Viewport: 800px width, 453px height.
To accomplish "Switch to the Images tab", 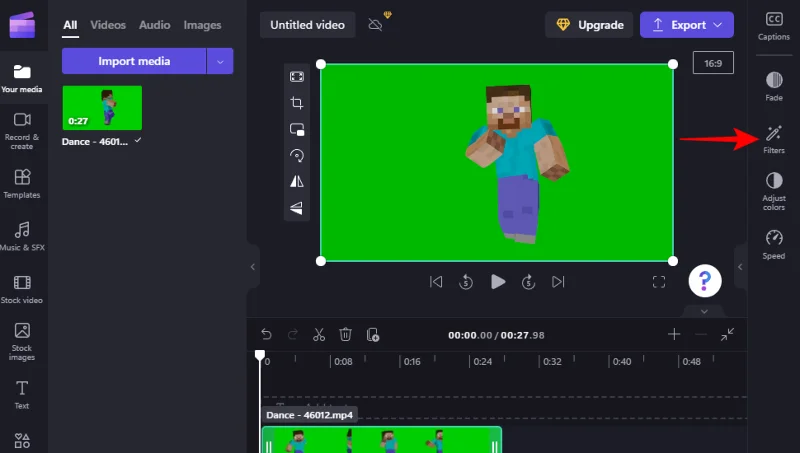I will [203, 25].
